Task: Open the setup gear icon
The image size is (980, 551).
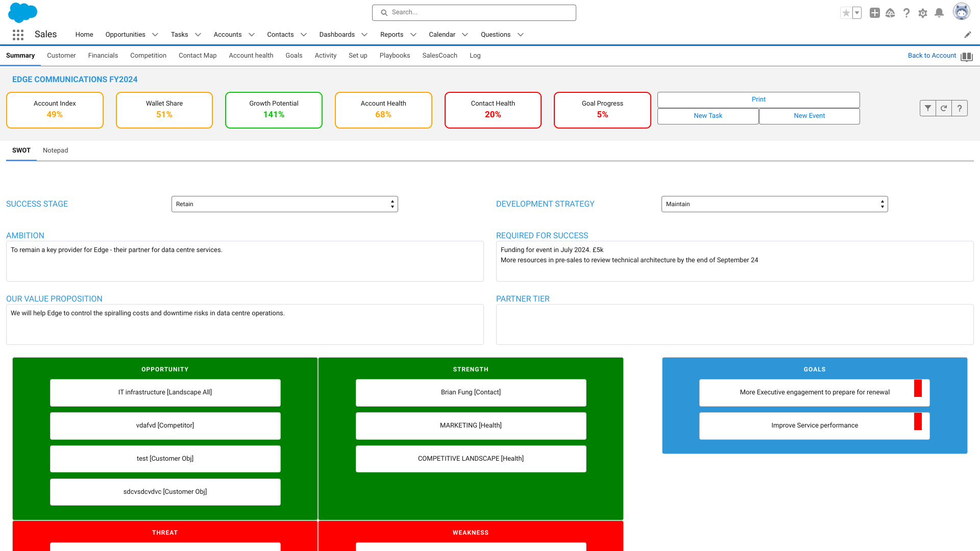Action: (922, 13)
